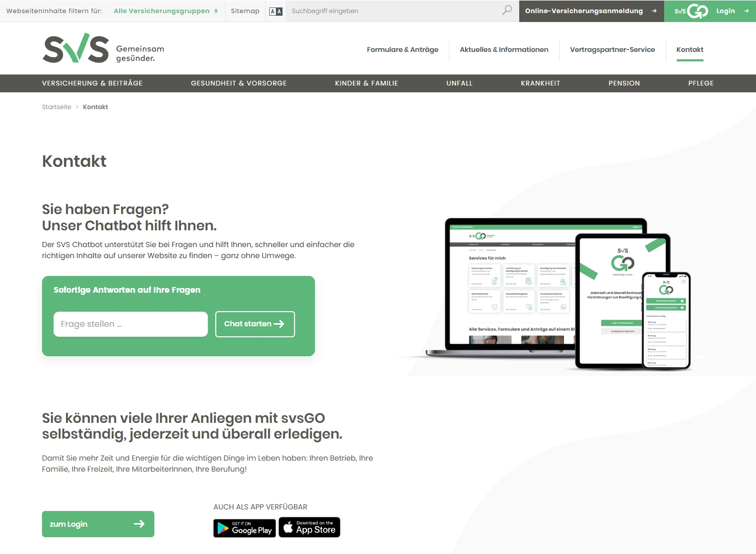Open Formulare & Anträge menu

pos(403,50)
